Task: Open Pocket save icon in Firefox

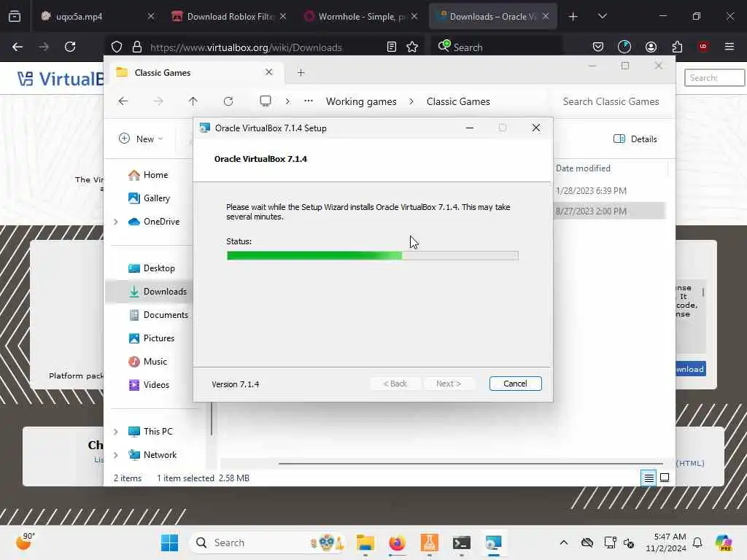Action: tap(598, 47)
